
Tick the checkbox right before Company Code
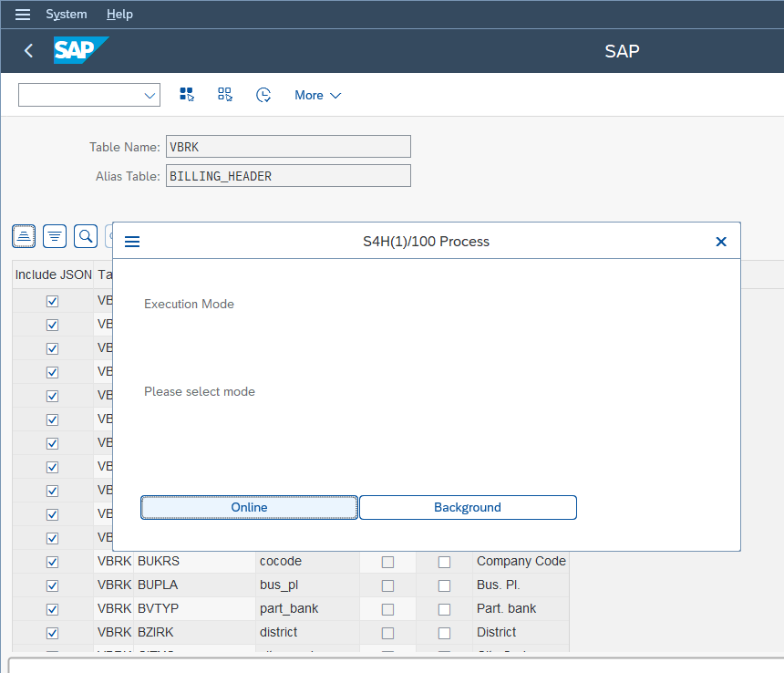point(444,562)
